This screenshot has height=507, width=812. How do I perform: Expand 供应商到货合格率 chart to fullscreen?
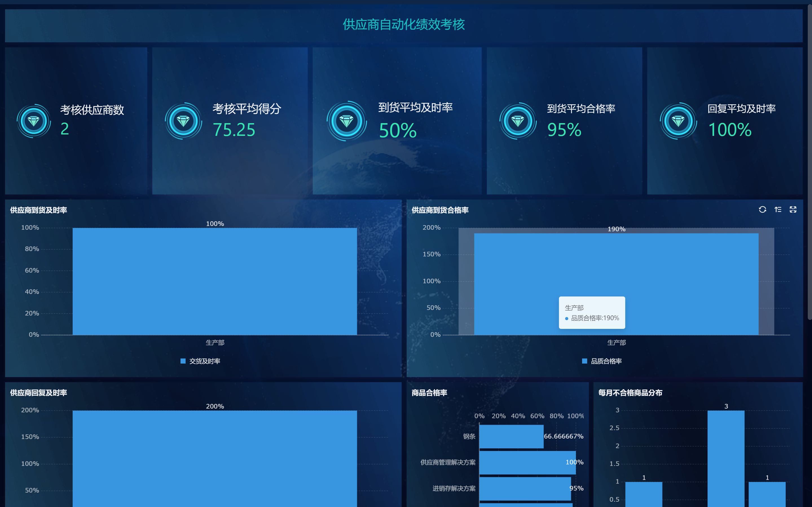tap(793, 210)
